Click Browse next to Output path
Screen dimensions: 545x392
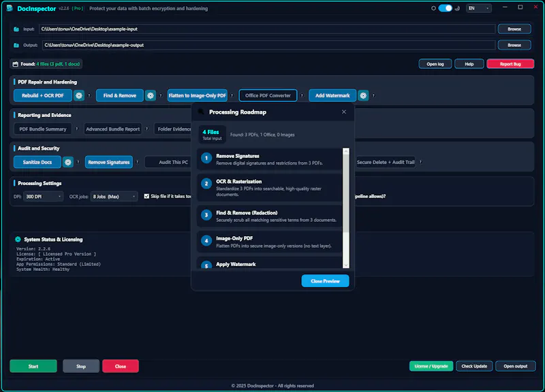[x=514, y=45]
